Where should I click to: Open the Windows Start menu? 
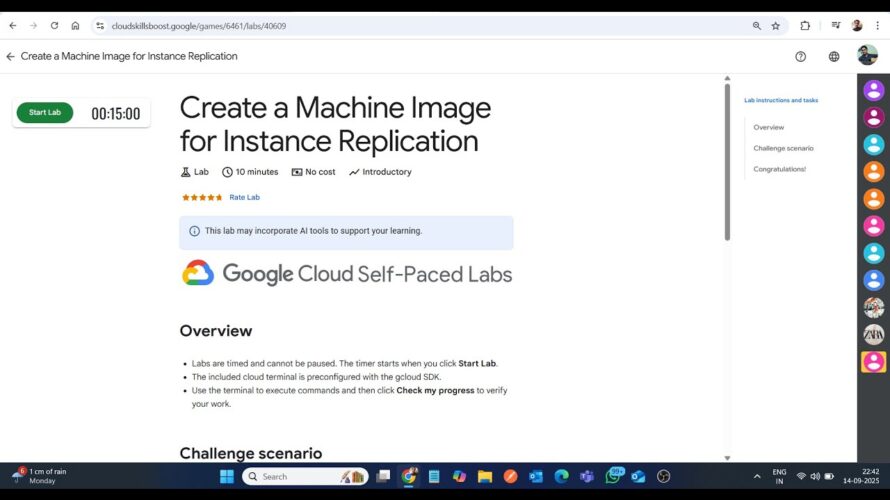pyautogui.click(x=226, y=477)
